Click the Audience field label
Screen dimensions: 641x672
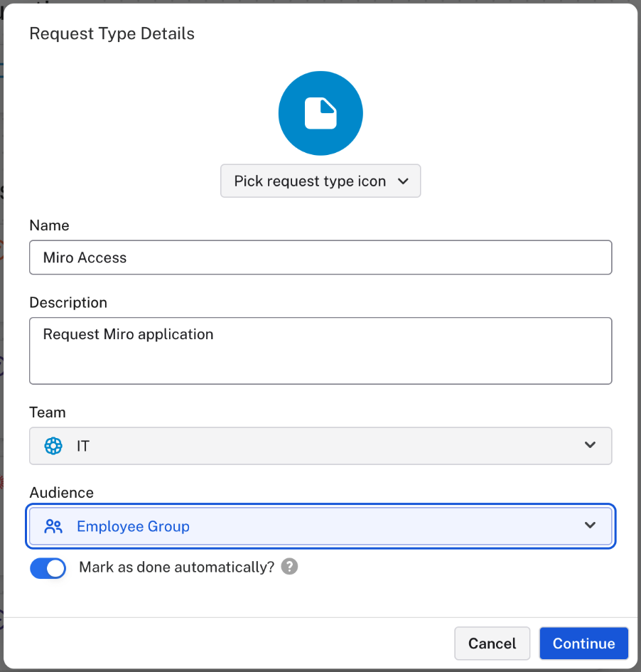61,492
